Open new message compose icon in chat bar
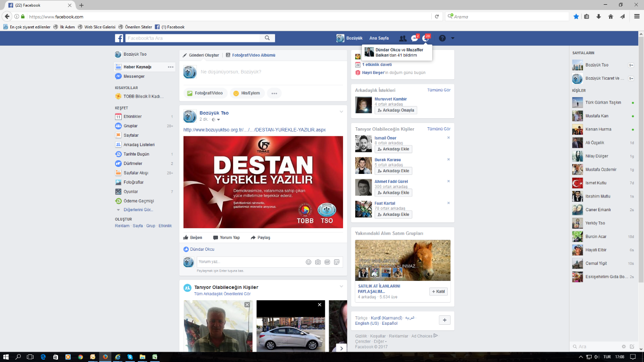 coord(632,346)
